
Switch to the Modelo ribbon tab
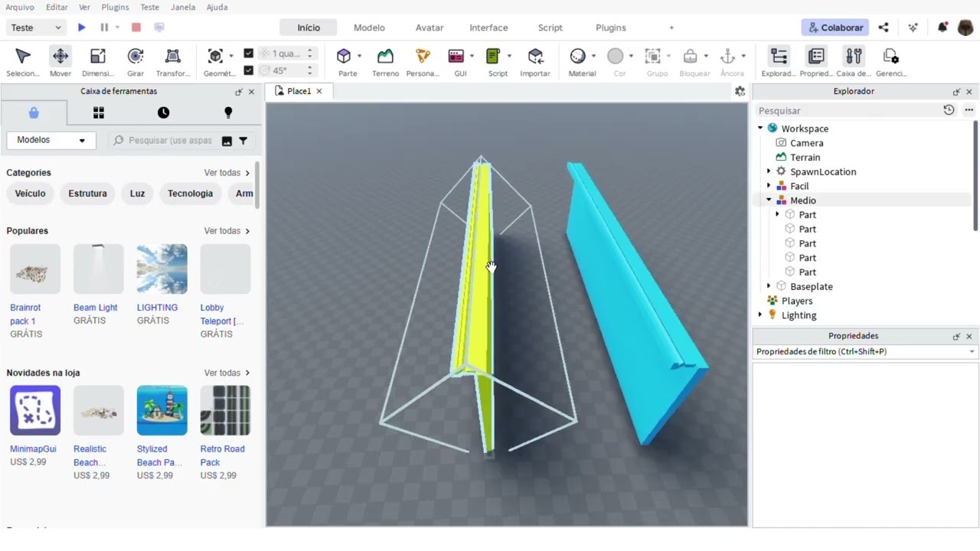369,28
